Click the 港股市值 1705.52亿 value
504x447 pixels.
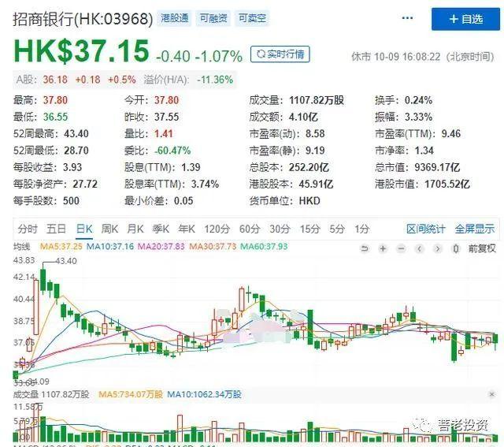tap(447, 184)
